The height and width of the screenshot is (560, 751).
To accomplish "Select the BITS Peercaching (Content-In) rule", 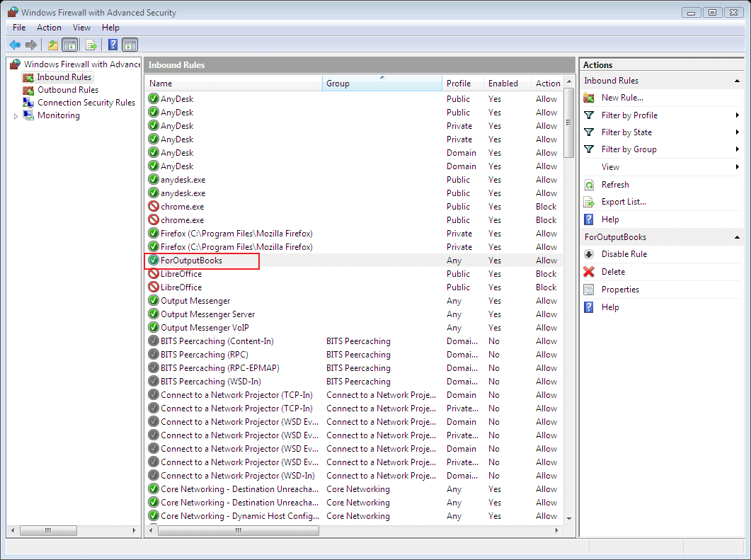I will pos(353,341).
